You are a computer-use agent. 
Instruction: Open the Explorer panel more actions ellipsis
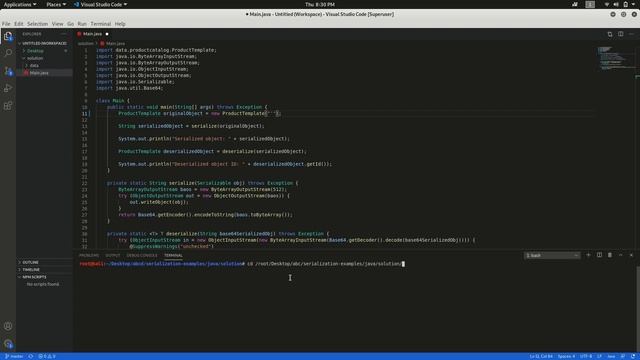tap(64, 34)
